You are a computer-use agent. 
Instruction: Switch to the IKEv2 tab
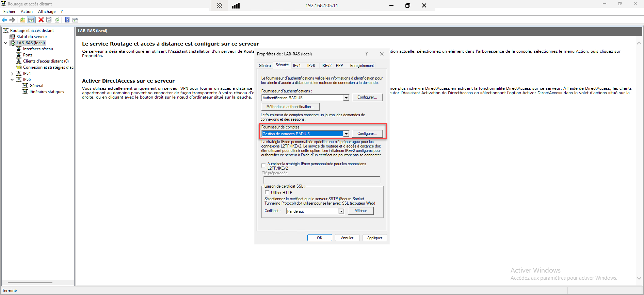coord(326,66)
